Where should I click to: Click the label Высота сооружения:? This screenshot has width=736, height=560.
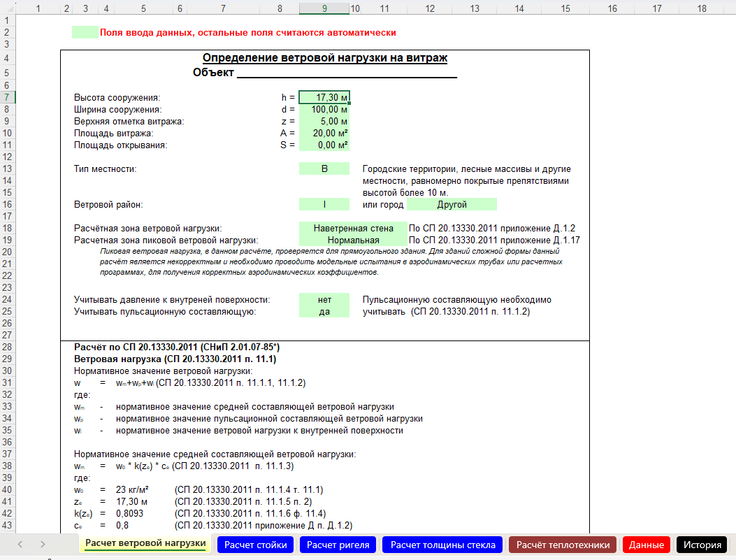pos(117,98)
